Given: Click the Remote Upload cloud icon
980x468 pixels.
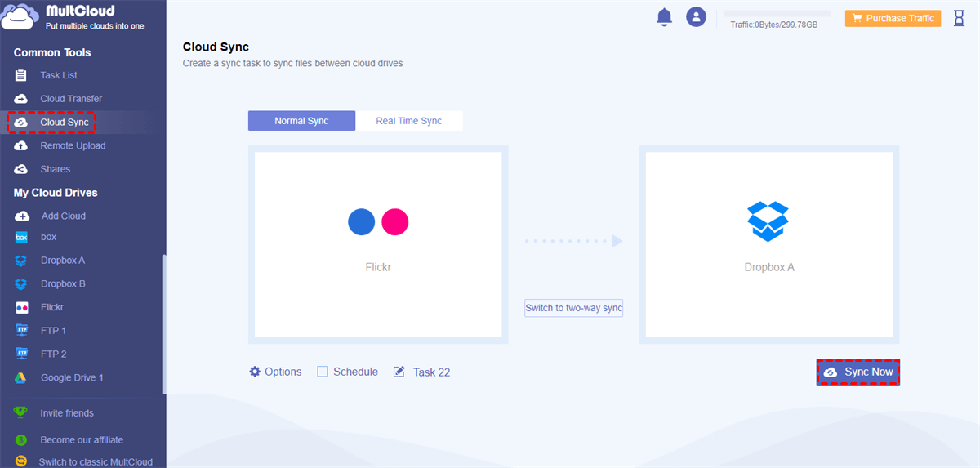Looking at the screenshot, I should 21,145.
